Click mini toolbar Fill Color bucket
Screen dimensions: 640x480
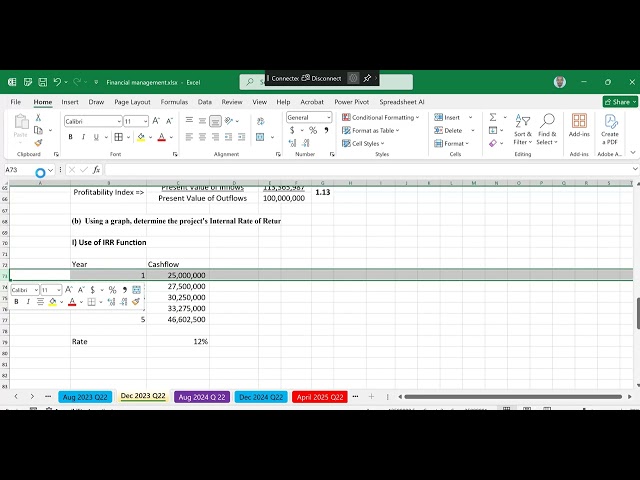point(52,302)
